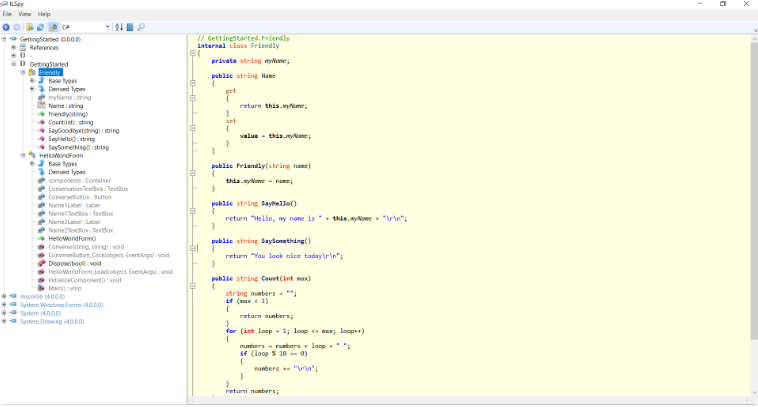Select 'HelloWorldForm_Load' method in tree
Screen dimensions: 758x407
[110, 272]
